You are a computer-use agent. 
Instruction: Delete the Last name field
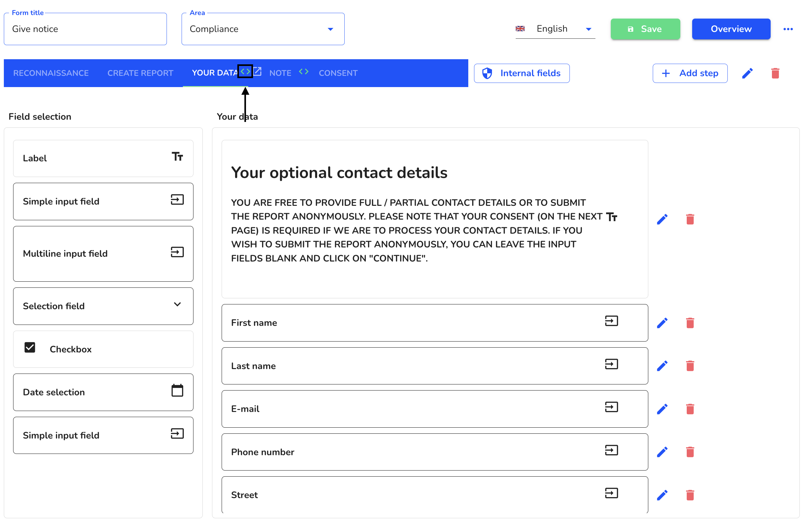click(690, 366)
